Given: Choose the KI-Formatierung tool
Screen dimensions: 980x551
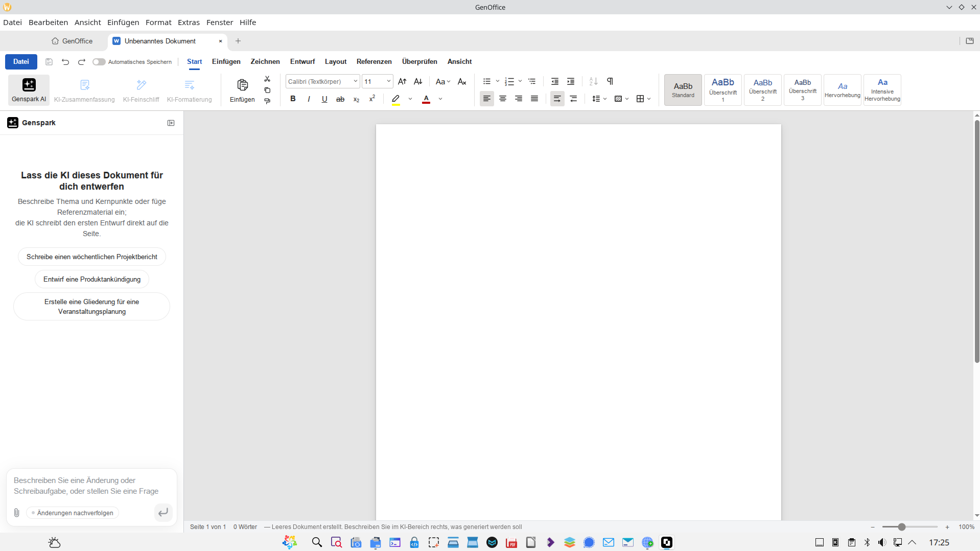Looking at the screenshot, I should (x=190, y=90).
